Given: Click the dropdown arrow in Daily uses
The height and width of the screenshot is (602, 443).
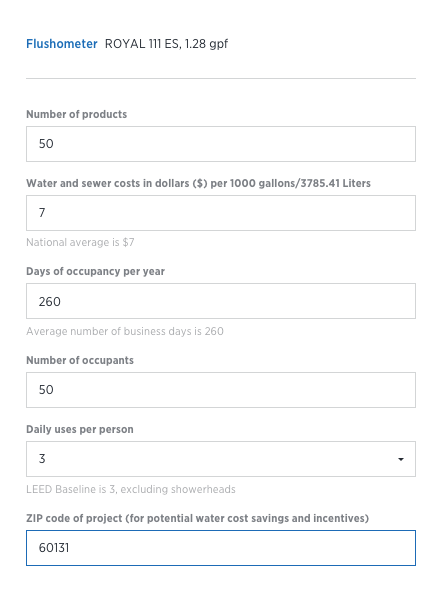Looking at the screenshot, I should point(401,459).
